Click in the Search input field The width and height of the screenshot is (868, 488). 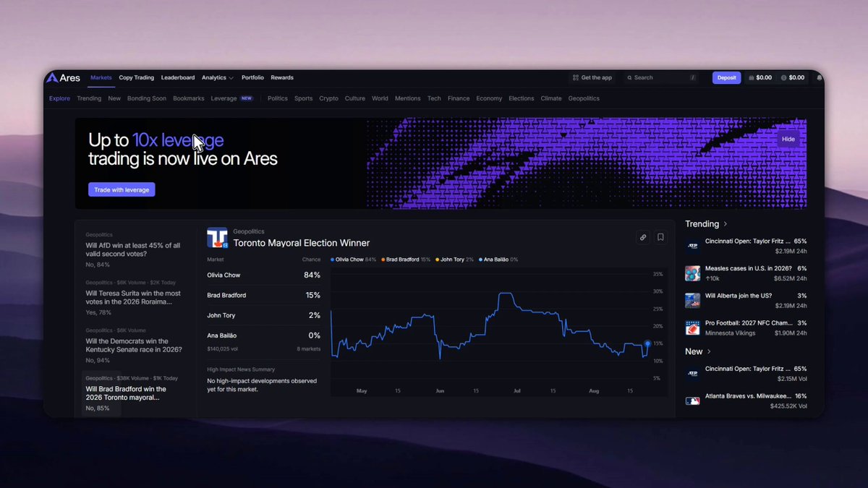[x=661, y=78]
